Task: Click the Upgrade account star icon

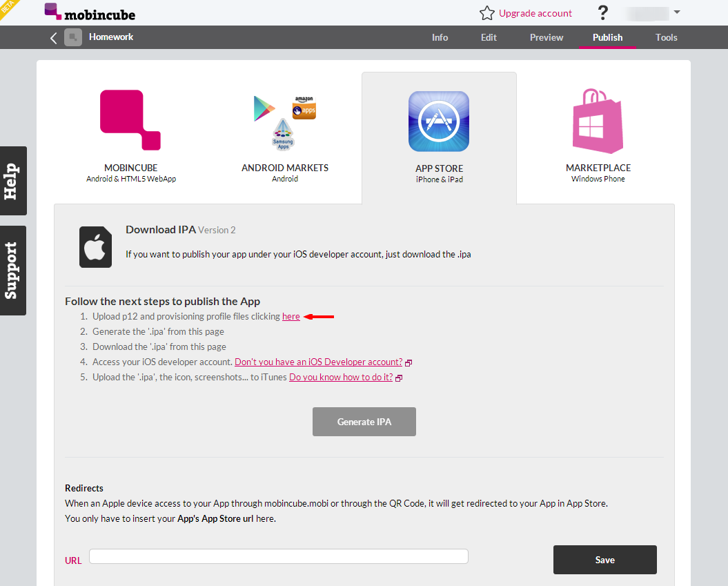Action: click(x=486, y=13)
